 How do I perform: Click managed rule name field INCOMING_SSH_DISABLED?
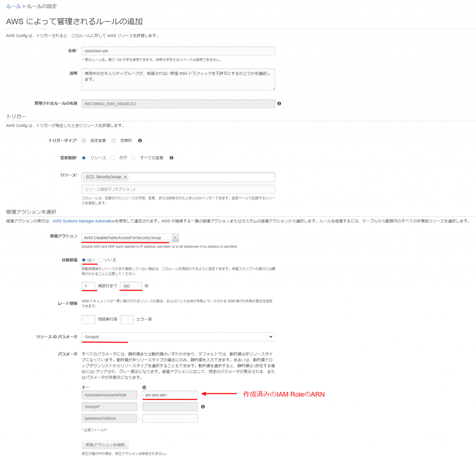[x=178, y=104]
